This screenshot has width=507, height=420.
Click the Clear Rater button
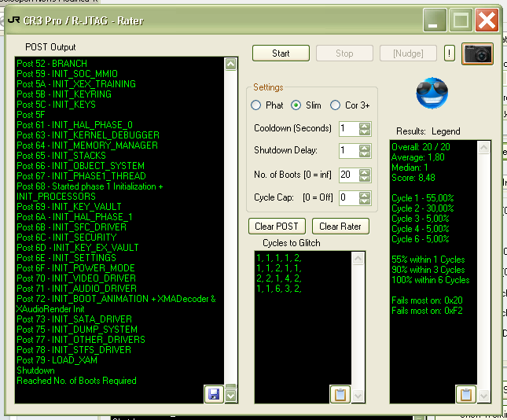tap(340, 227)
